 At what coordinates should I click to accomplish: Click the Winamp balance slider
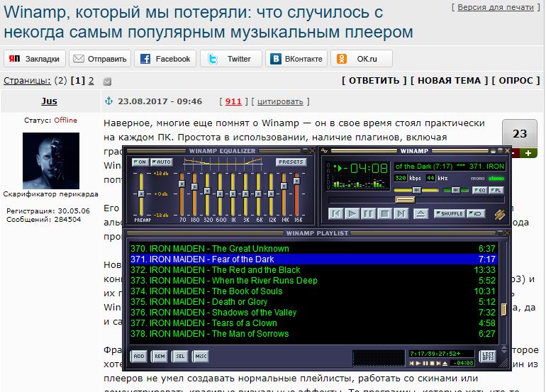(455, 190)
